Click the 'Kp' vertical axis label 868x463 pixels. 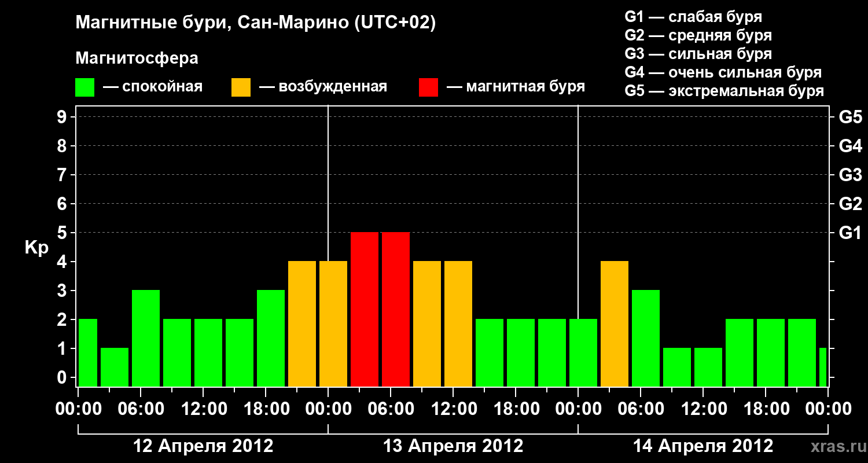(x=36, y=248)
